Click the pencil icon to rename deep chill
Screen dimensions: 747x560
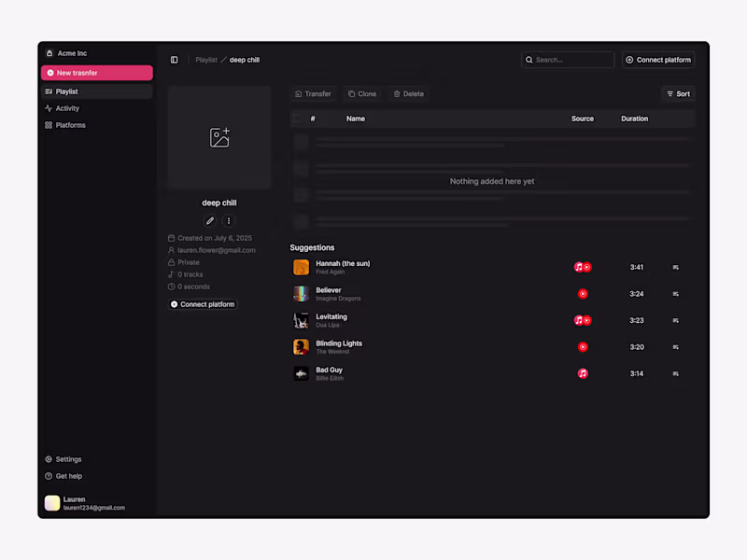pyautogui.click(x=209, y=221)
